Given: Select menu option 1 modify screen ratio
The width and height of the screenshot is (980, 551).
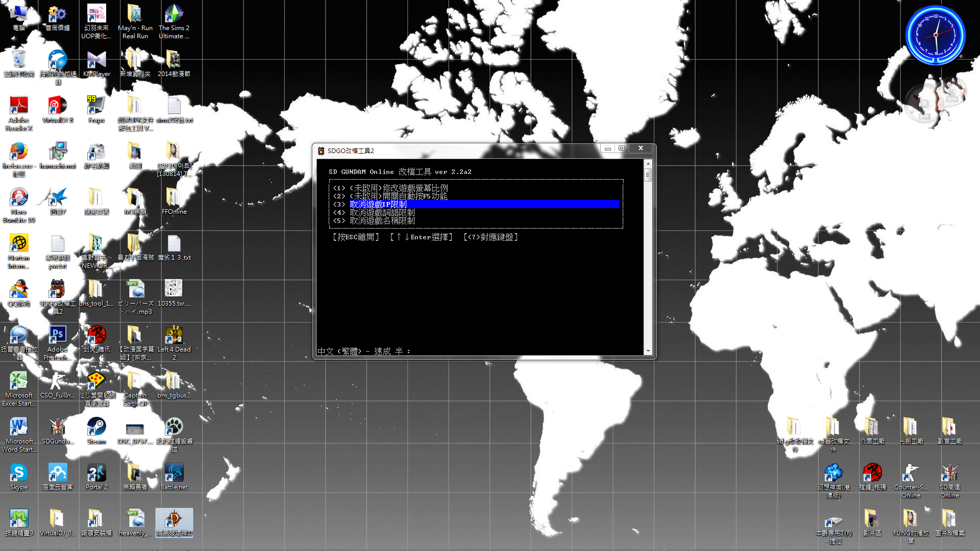Looking at the screenshot, I should tap(398, 188).
